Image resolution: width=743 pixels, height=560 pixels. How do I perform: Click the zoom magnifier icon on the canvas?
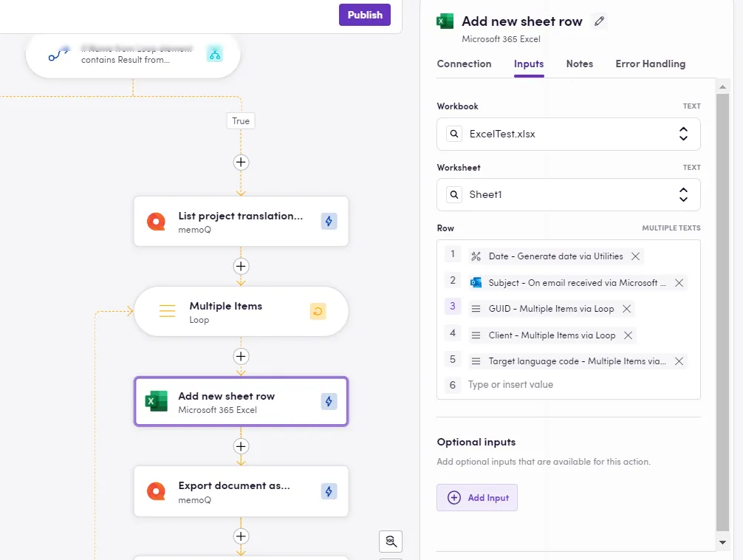pyautogui.click(x=391, y=541)
